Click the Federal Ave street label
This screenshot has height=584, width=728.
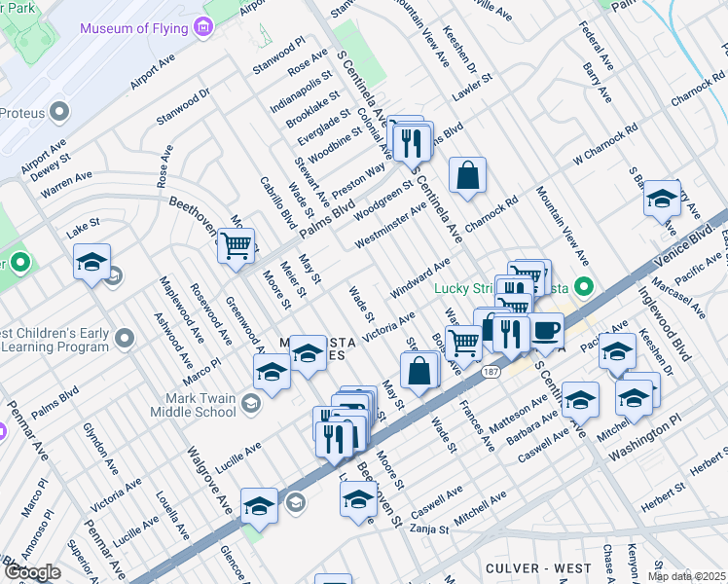coord(597,45)
